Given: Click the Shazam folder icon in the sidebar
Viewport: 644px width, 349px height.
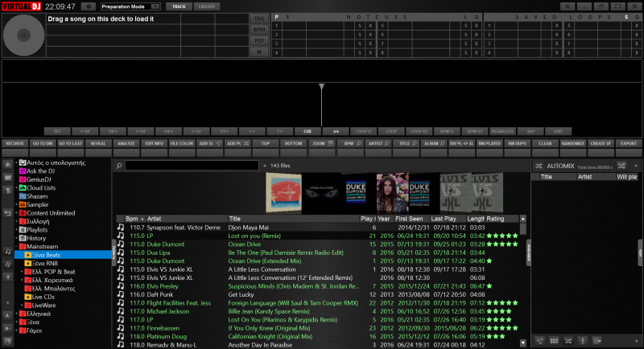Looking at the screenshot, I should point(23,195).
